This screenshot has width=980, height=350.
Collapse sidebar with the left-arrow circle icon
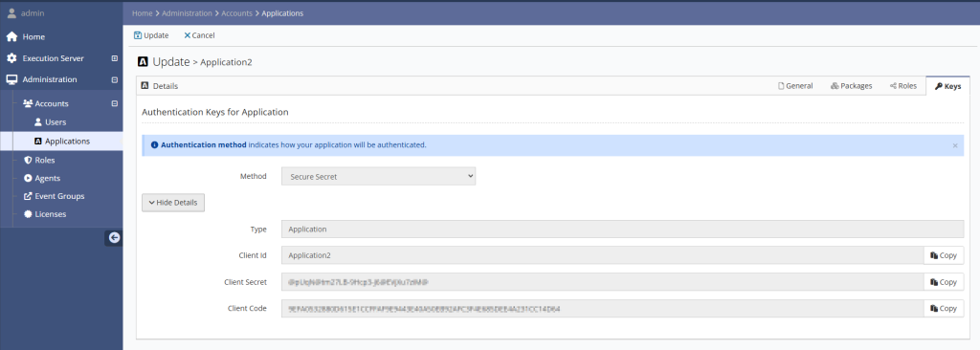[x=114, y=237]
